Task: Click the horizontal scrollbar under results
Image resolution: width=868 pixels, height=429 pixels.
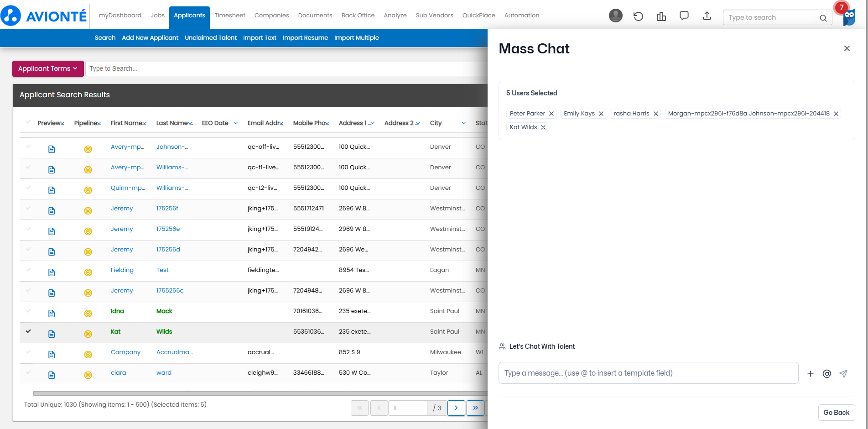Action: (260, 393)
